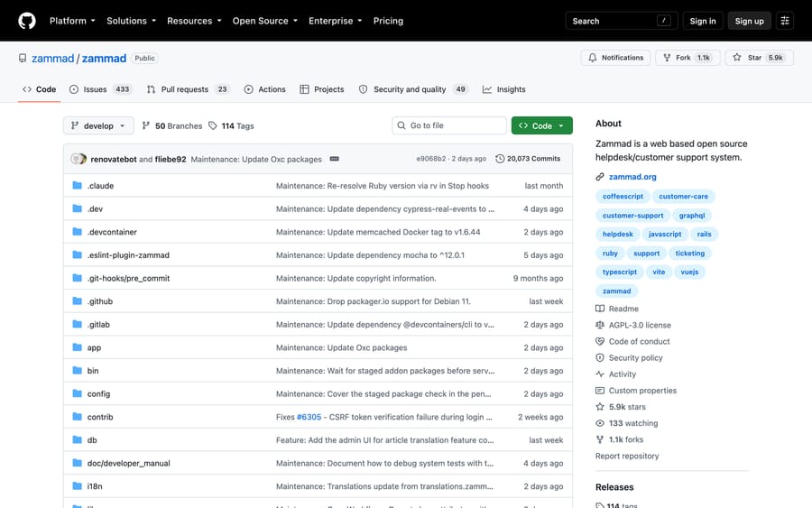Screen dimensions: 812x508
Task: Click the typescript topic tag
Action: pyautogui.click(x=619, y=272)
